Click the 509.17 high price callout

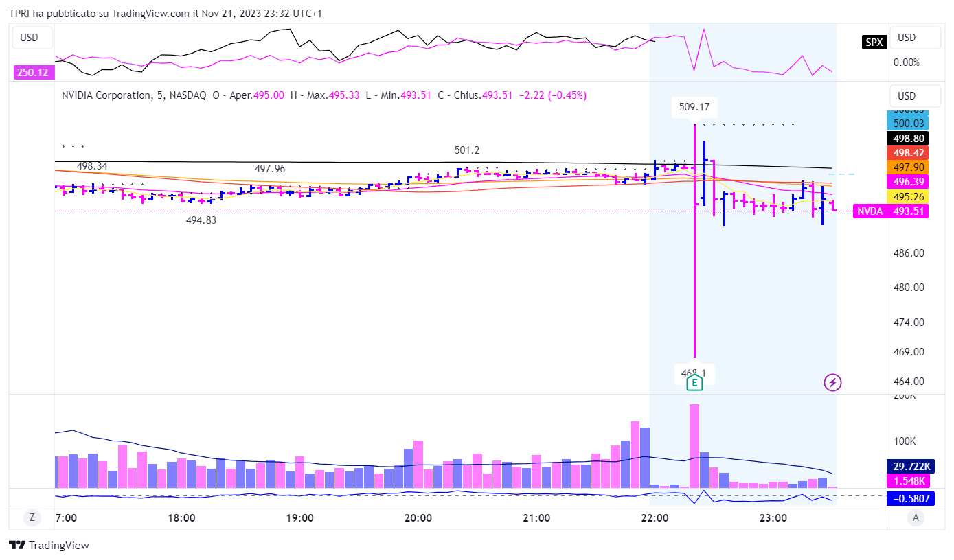tap(694, 107)
